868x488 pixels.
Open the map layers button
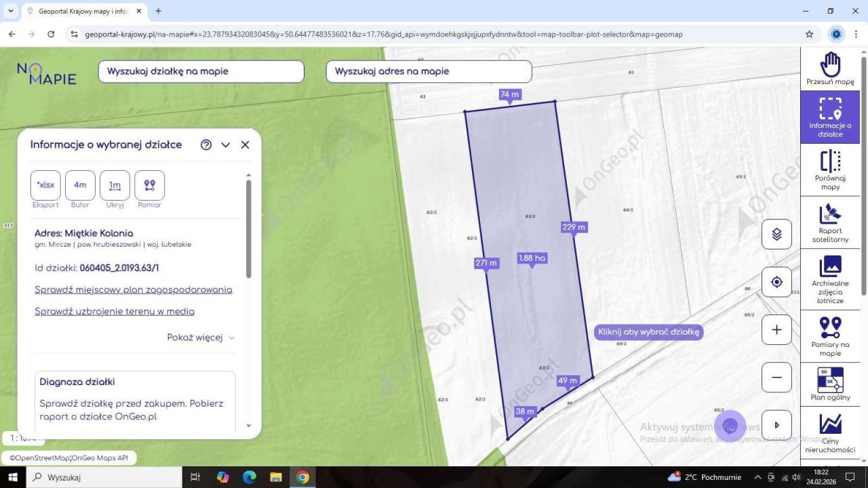pyautogui.click(x=776, y=235)
